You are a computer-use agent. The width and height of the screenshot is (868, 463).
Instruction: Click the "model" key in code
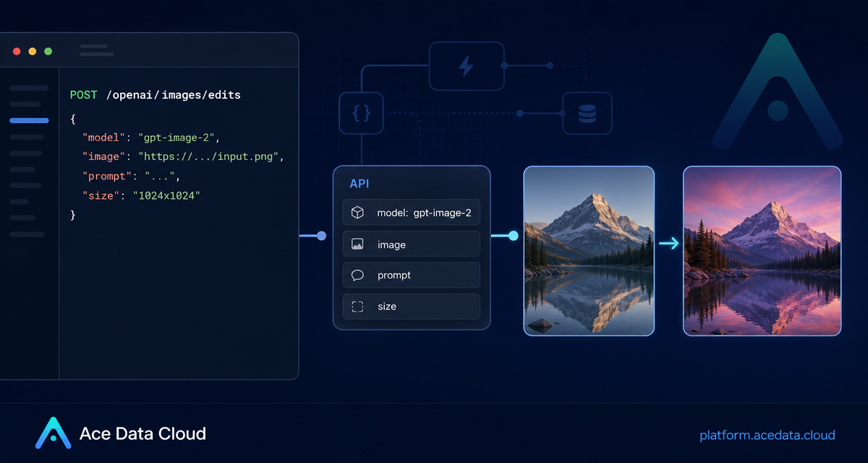click(104, 137)
